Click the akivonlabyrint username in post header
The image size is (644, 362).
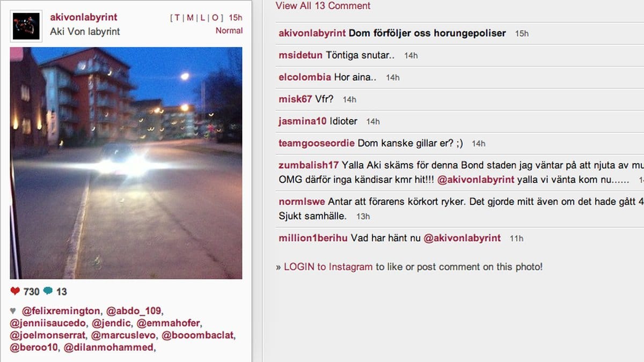pos(84,17)
